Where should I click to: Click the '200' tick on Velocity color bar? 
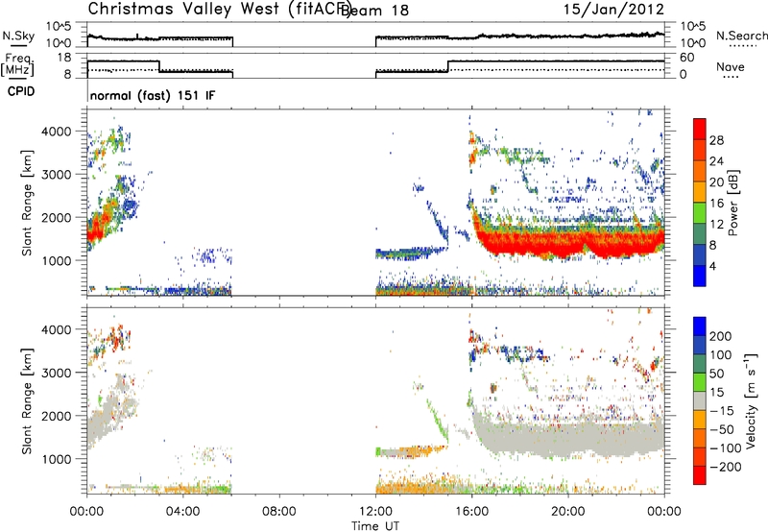721,336
